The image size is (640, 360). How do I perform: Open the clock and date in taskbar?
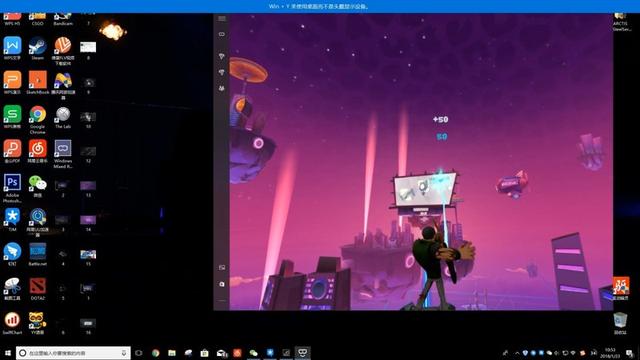[x=611, y=353]
